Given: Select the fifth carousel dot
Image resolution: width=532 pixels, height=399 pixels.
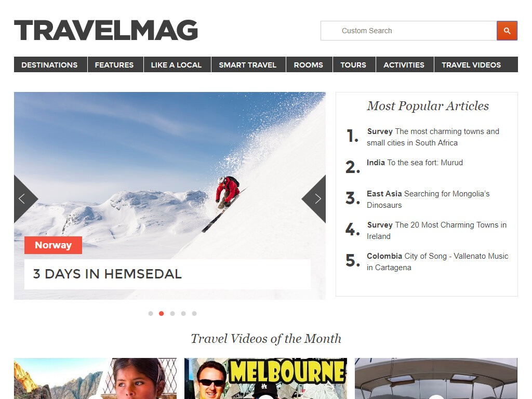Looking at the screenshot, I should (x=194, y=313).
